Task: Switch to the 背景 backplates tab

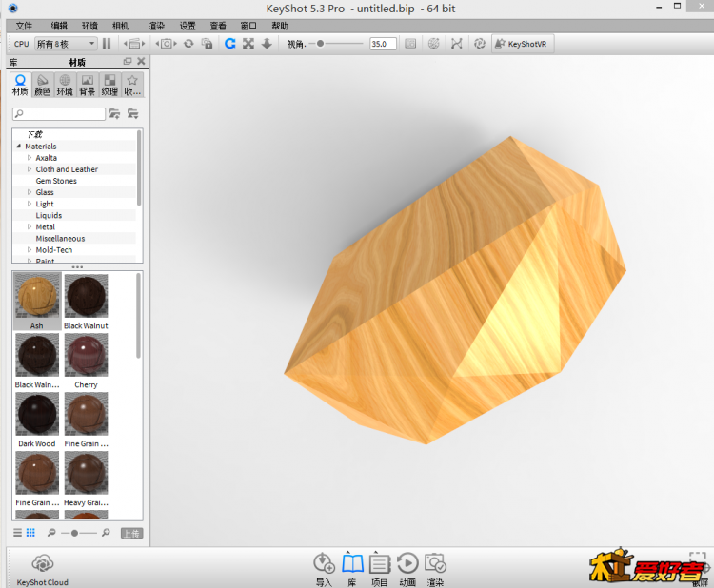Action: point(87,85)
